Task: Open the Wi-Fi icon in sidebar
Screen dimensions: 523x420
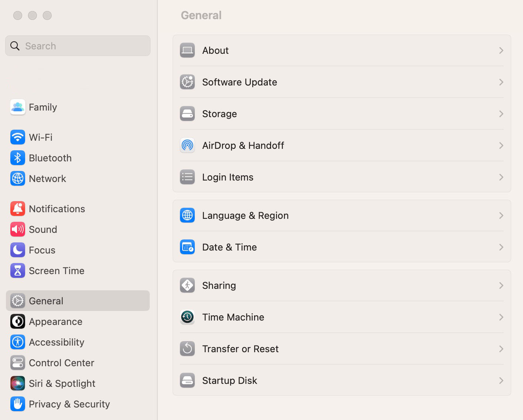Action: 18,137
